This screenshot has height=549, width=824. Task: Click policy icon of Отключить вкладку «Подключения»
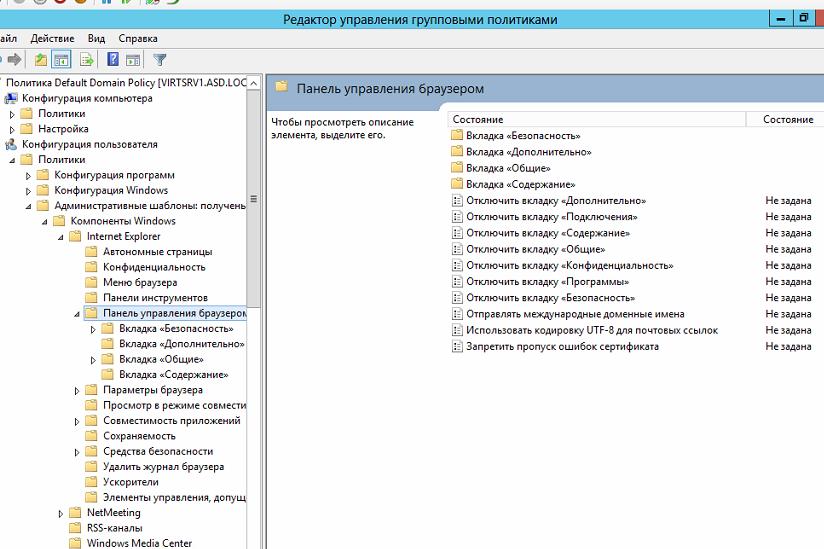pyautogui.click(x=457, y=216)
